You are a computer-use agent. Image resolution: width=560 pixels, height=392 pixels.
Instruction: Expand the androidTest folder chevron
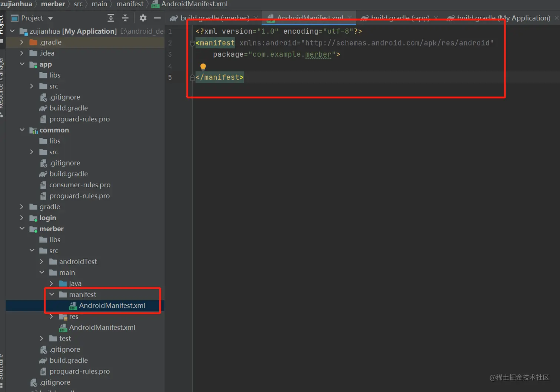41,262
